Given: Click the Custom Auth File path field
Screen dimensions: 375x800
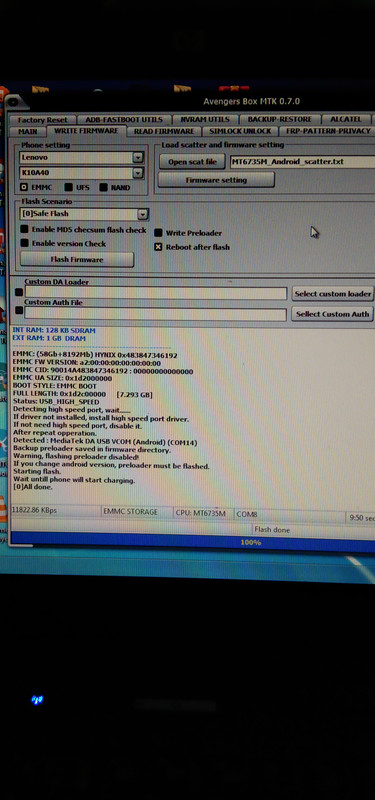Looking at the screenshot, I should (155, 314).
